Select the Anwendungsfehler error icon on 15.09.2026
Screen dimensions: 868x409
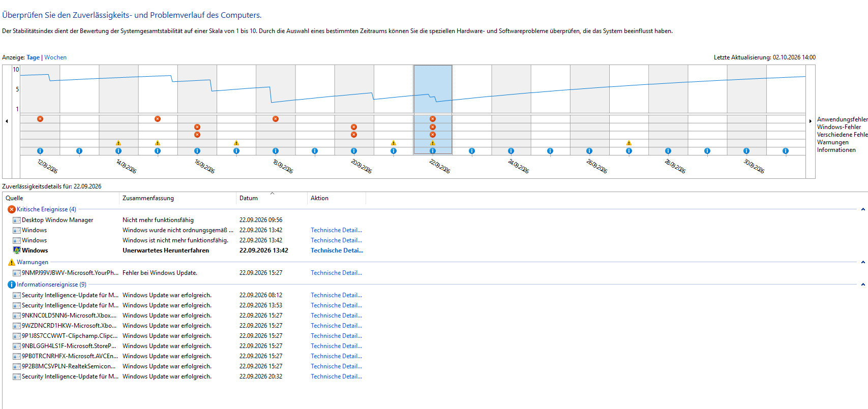pos(158,119)
